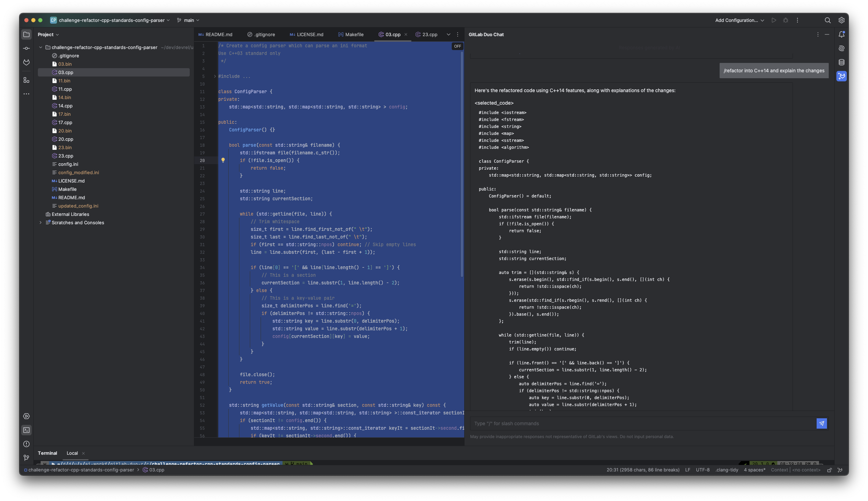Select 17.cpp in the project tree
Image resolution: width=868 pixels, height=501 pixels.
[x=65, y=122]
